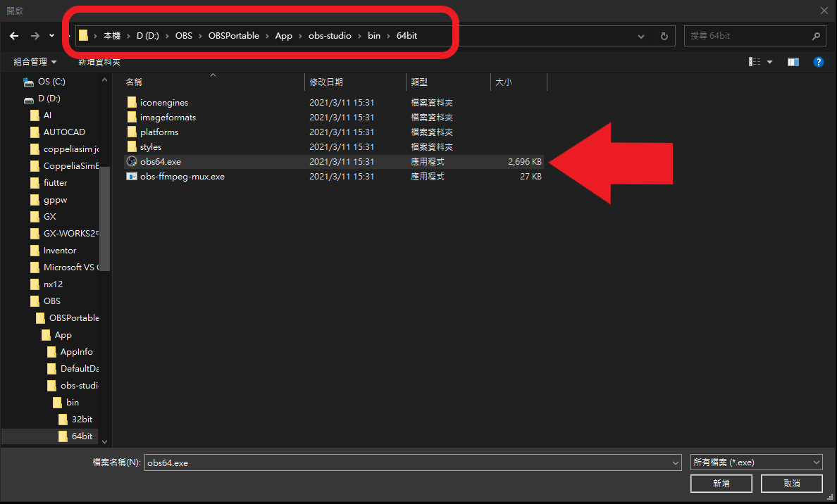Toggle the preview pane icon
The image size is (837, 504).
[793, 62]
